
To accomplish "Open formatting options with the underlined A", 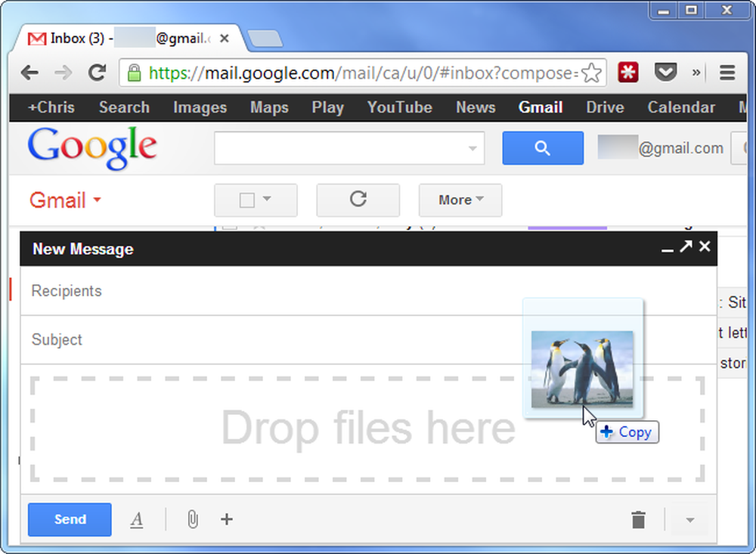I will coord(137,519).
